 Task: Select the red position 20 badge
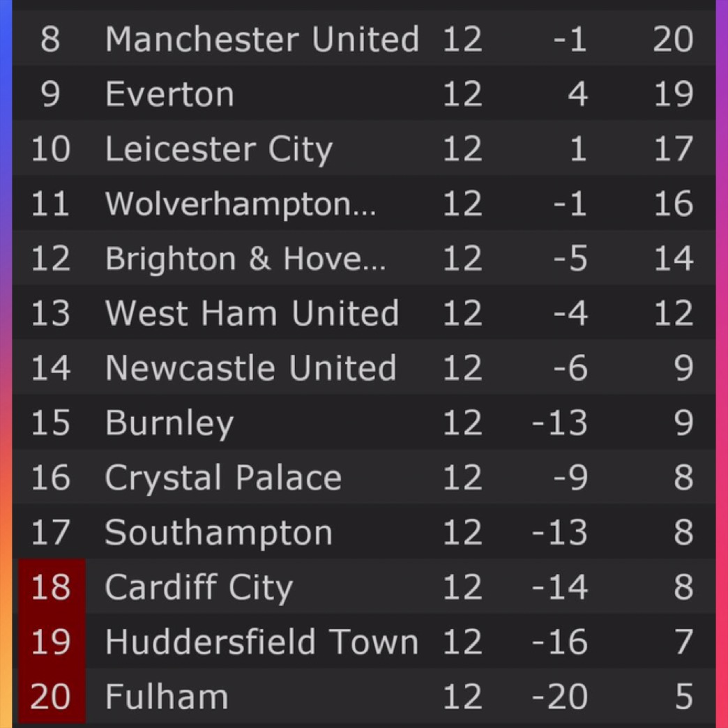51,697
